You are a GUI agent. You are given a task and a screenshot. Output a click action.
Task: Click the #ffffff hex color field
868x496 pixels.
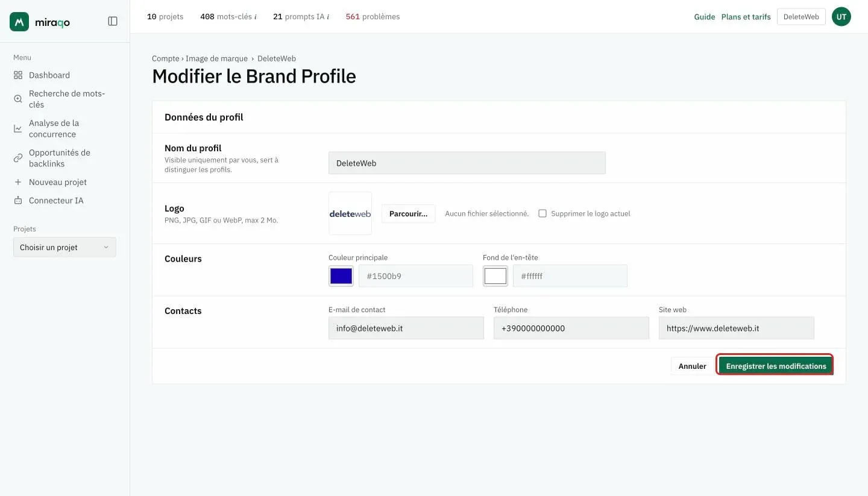click(570, 276)
